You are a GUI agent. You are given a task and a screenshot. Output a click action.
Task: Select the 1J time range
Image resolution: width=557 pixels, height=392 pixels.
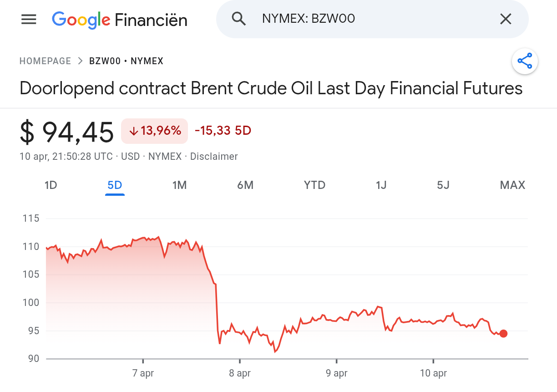click(x=381, y=185)
